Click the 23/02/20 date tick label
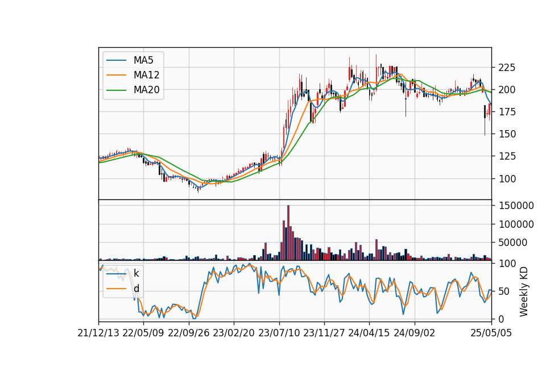This screenshot has width=546, height=392. (x=234, y=333)
